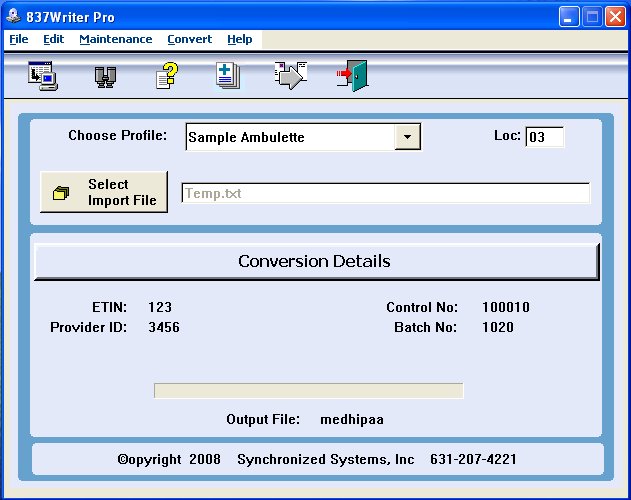Viewport: 631px width, 500px height.
Task: Click the Select Import File button
Action: 104,192
